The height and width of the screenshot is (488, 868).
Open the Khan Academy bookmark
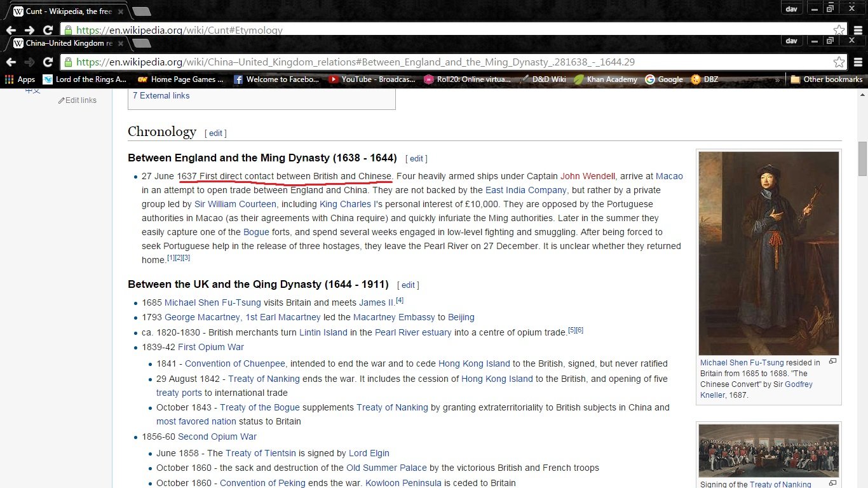tap(606, 79)
